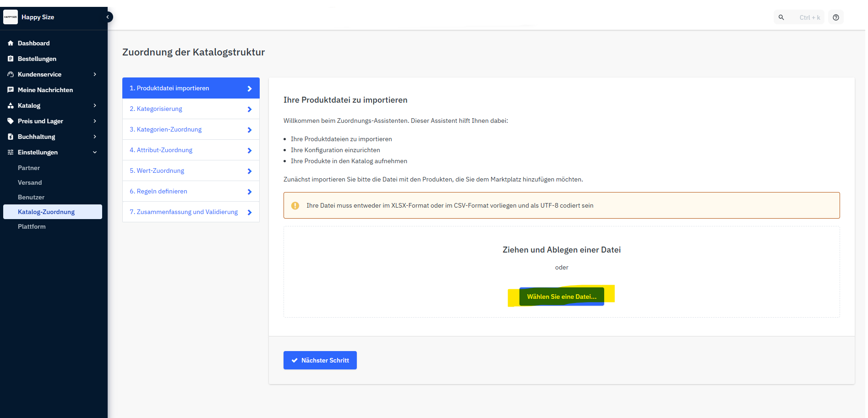Click the Bestellungen clipboard icon
The width and height of the screenshot is (868, 418).
(11, 59)
